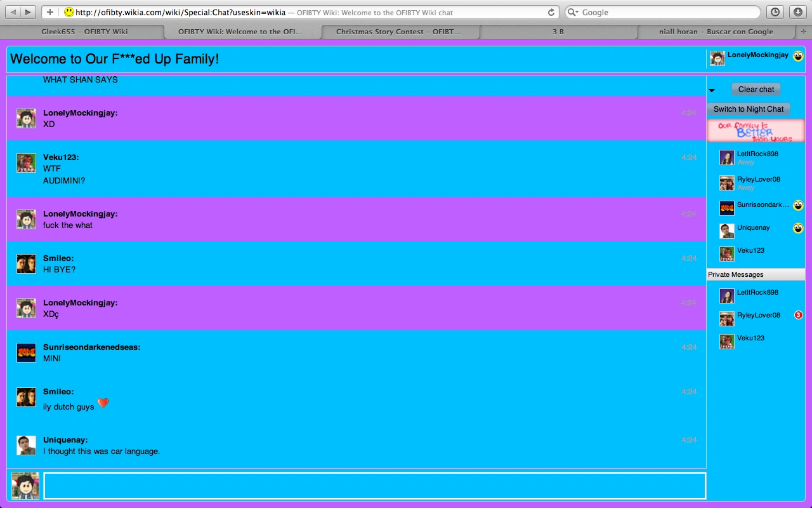Click username Uniquenay in chat message
Image resolution: width=812 pixels, height=508 pixels.
coord(65,440)
